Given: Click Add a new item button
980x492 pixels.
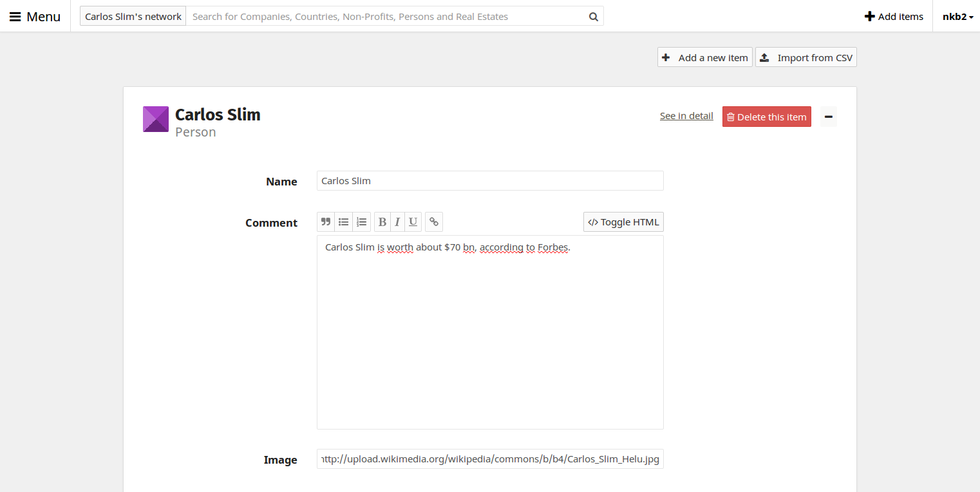Looking at the screenshot, I should (705, 57).
